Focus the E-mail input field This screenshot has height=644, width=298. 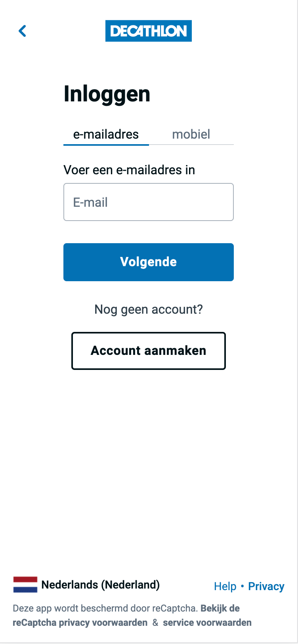point(149,202)
